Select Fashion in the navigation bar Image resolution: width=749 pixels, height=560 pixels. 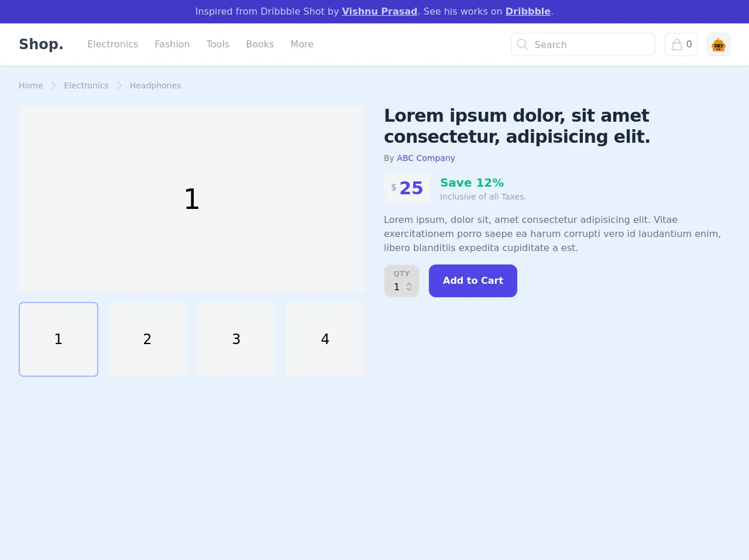(172, 44)
